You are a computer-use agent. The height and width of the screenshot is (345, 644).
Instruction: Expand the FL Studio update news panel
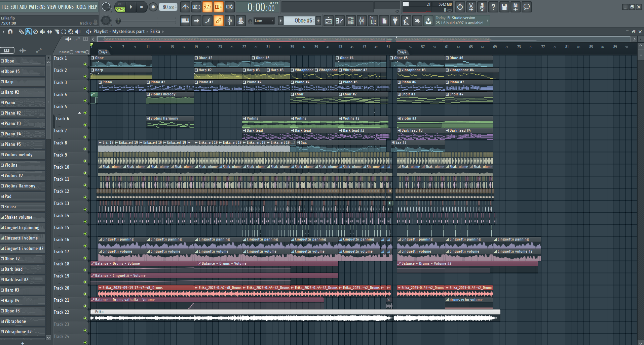point(487,21)
